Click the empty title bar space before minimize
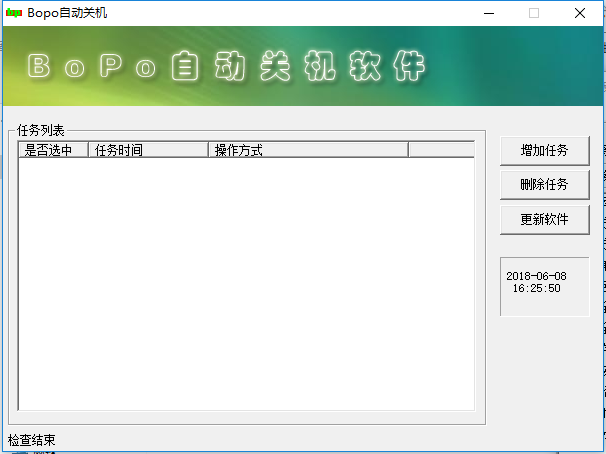606x454 pixels. coord(300,13)
